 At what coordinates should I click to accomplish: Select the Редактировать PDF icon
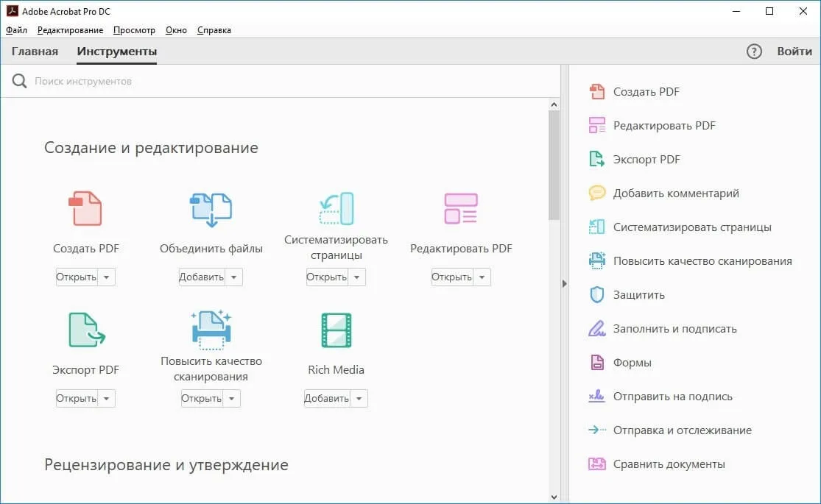click(460, 208)
